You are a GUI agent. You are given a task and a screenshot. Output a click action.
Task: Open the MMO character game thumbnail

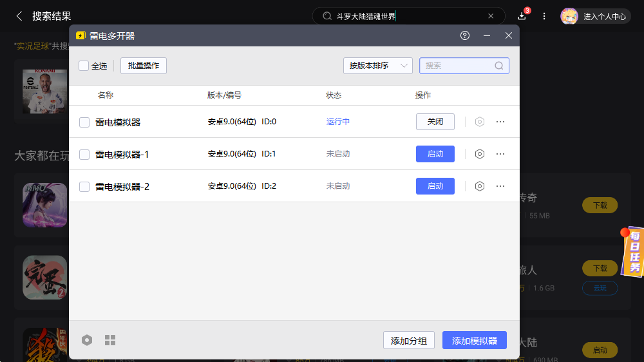44,205
